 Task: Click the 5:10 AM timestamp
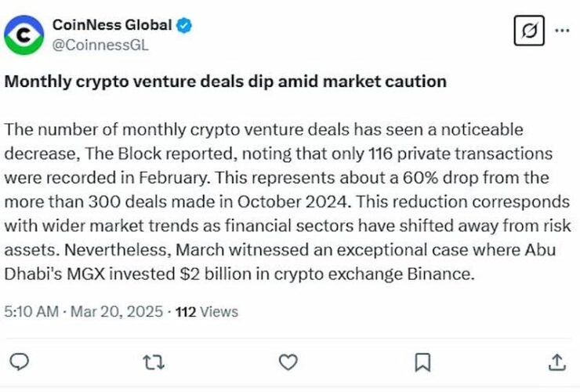click(x=31, y=312)
